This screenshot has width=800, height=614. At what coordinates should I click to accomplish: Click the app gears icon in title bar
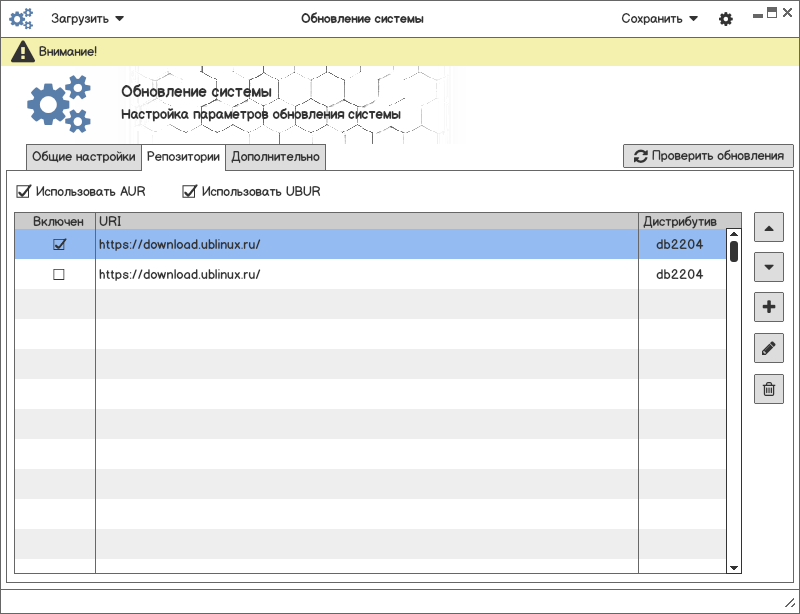(22, 19)
